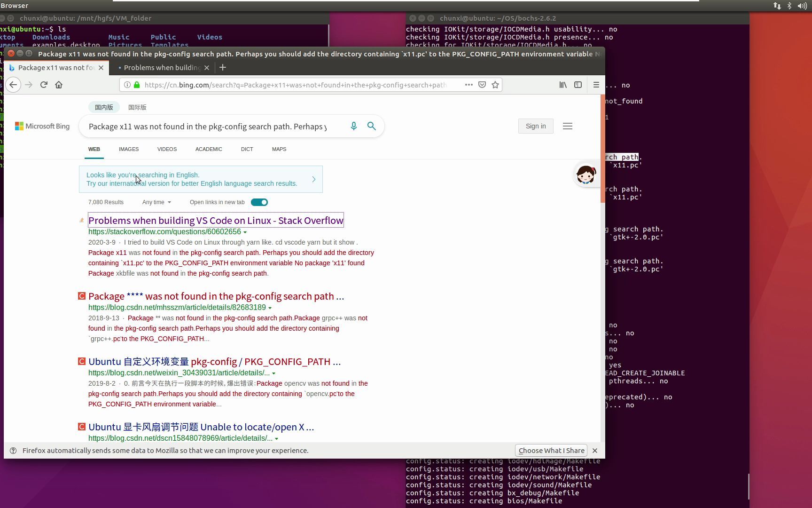The width and height of the screenshot is (812, 508).
Task: Open Bing chat assistant avatar
Action: point(586,175)
